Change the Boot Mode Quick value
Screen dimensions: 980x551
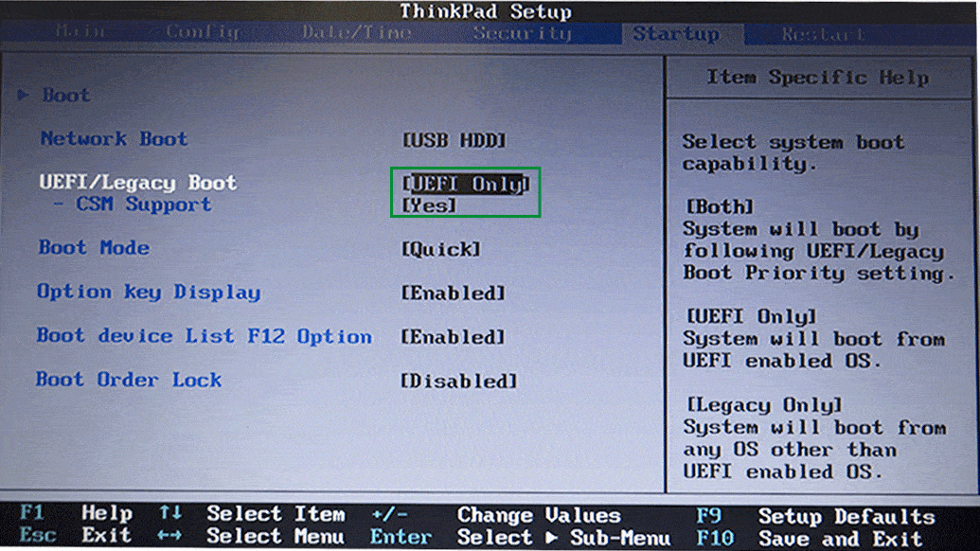pyautogui.click(x=441, y=250)
